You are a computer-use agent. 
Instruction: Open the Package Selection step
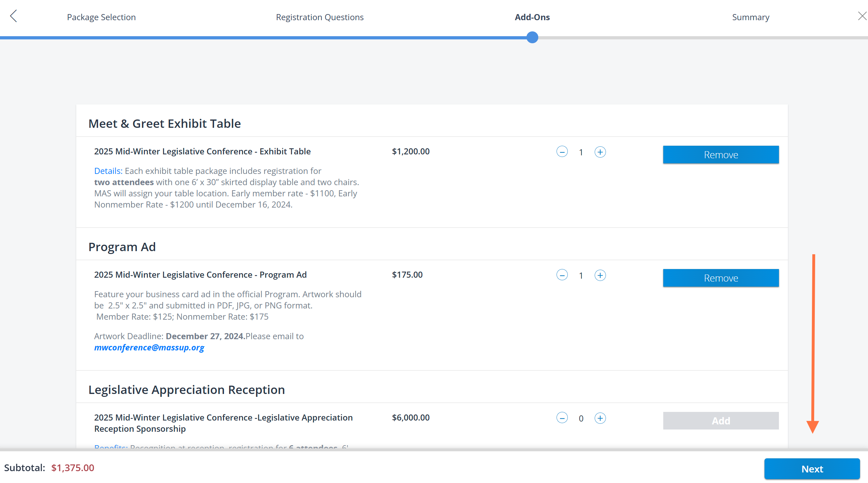102,17
